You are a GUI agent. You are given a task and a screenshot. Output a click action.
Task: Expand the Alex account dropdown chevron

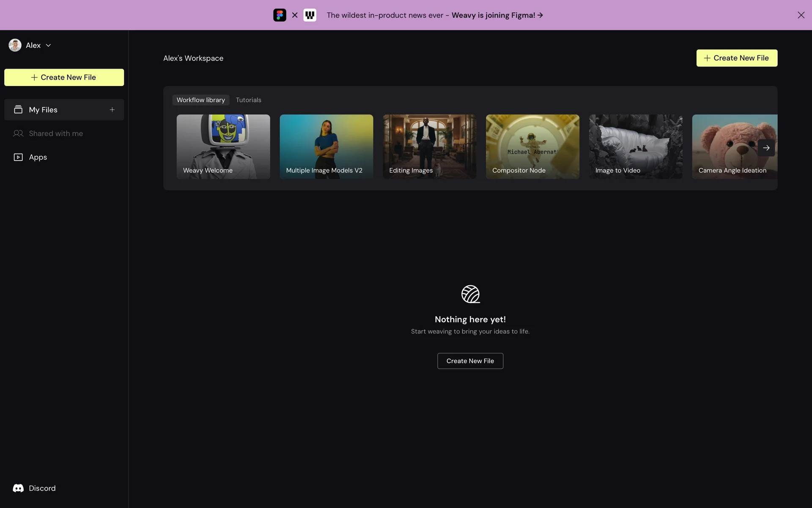coord(48,45)
